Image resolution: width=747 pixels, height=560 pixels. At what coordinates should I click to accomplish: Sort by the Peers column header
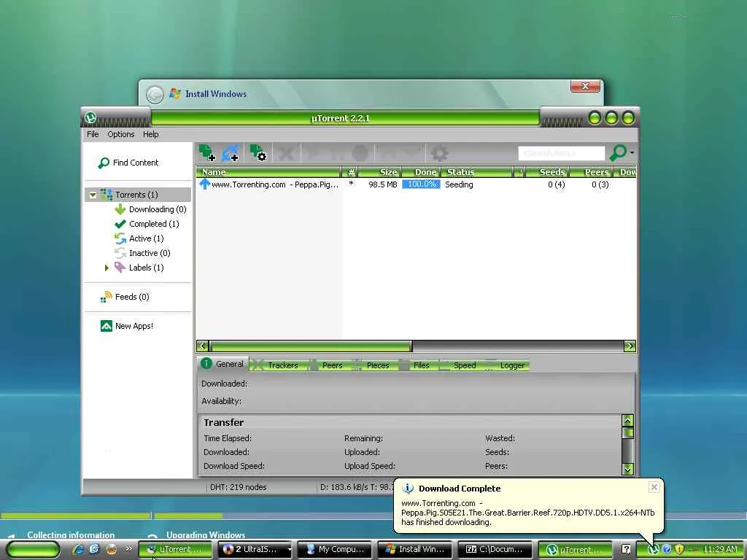pos(591,172)
